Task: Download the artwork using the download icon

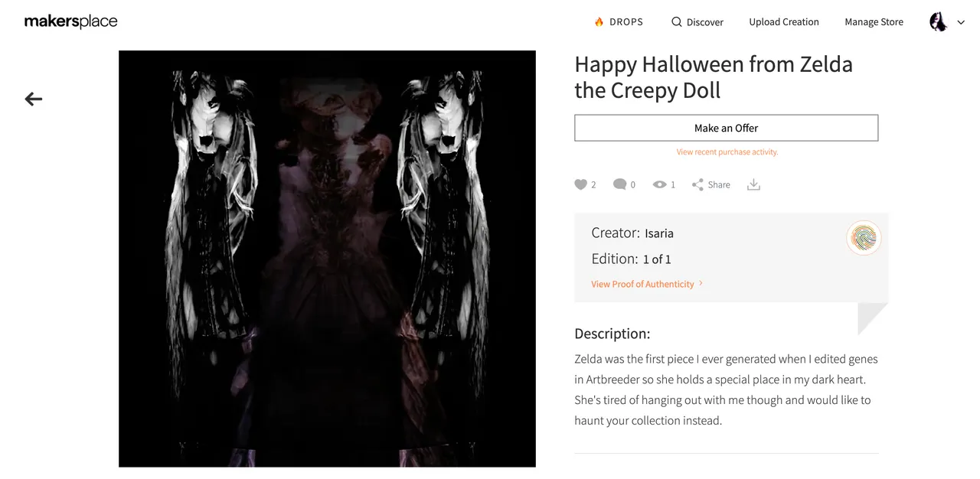Action: [753, 184]
